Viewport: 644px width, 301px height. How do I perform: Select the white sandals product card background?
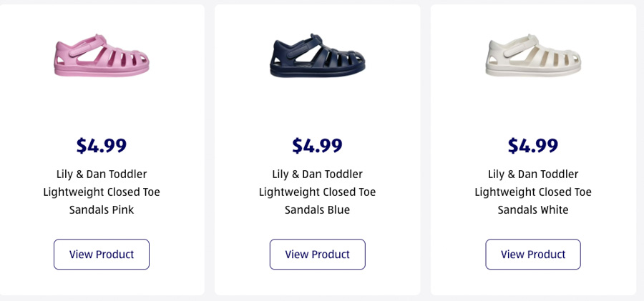click(458, 107)
